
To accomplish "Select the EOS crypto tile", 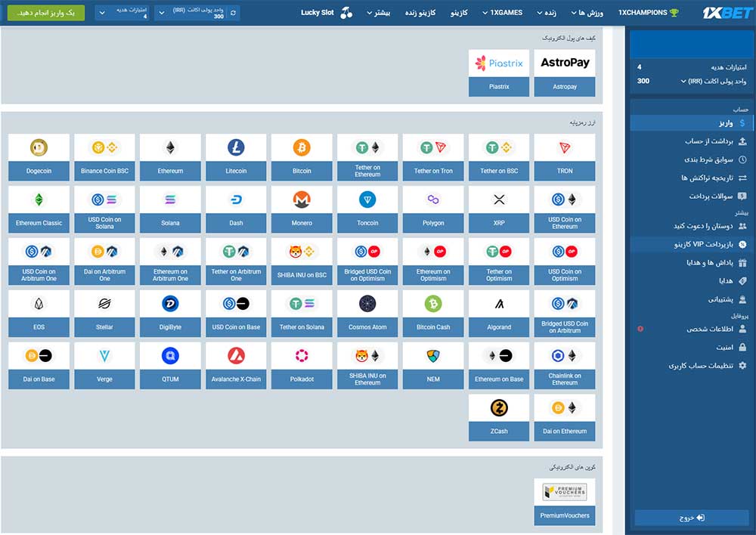I will coord(39,314).
